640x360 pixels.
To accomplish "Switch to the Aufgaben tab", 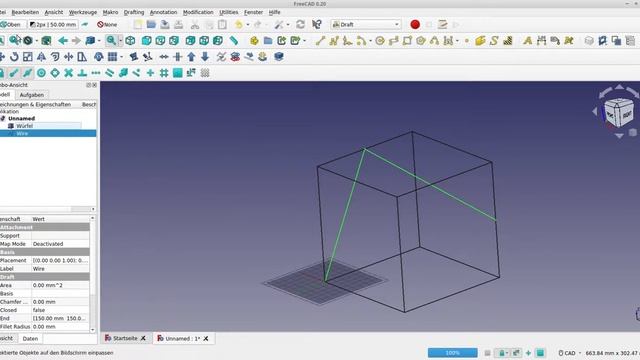I will coord(32,95).
